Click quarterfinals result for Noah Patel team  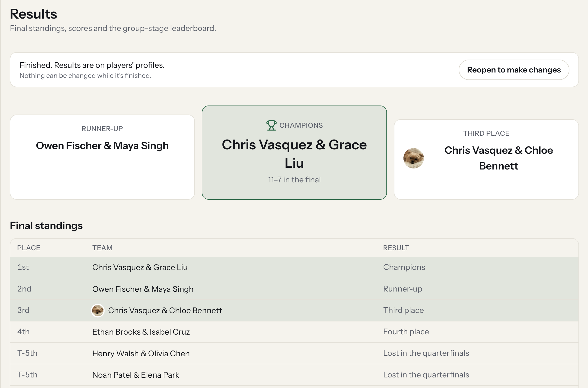tap(426, 375)
